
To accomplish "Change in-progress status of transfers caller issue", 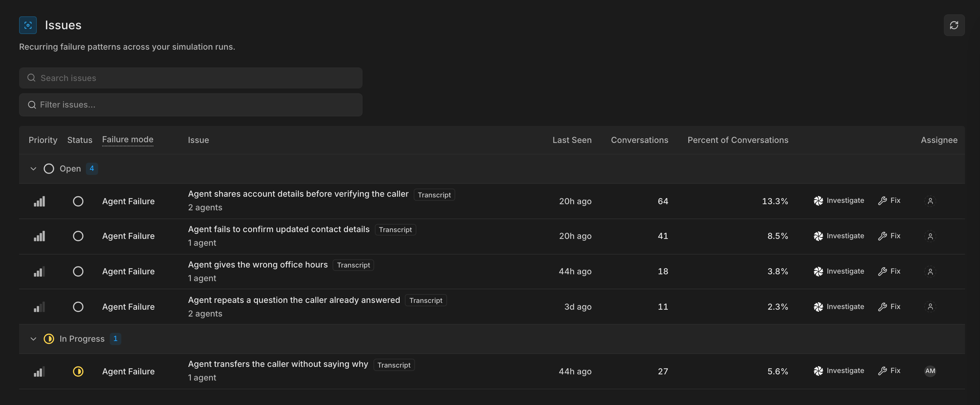I will (78, 371).
